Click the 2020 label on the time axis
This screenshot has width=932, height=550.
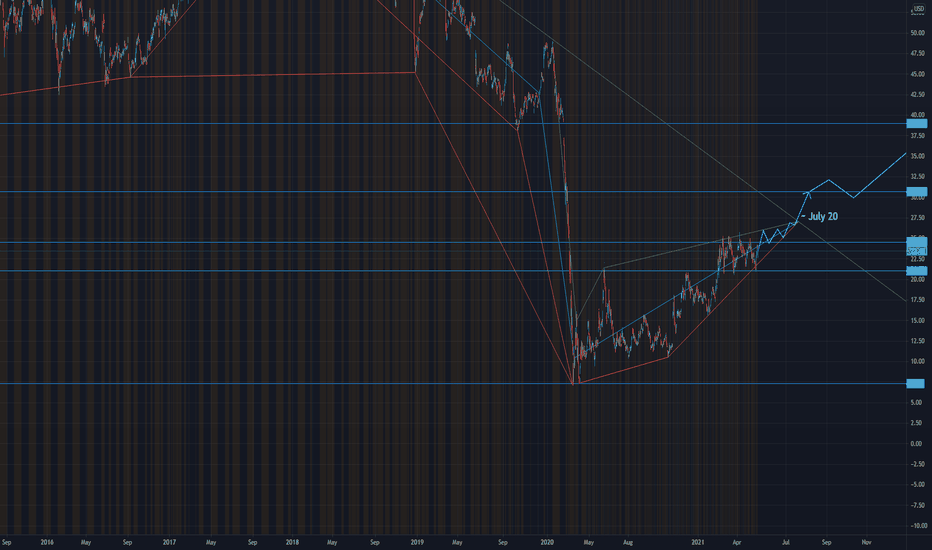point(547,542)
